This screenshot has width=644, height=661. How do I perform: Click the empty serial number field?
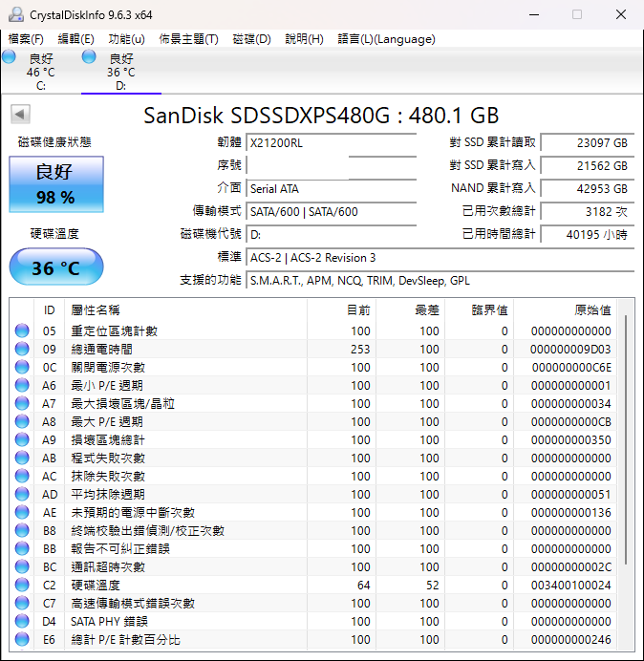click(331, 165)
